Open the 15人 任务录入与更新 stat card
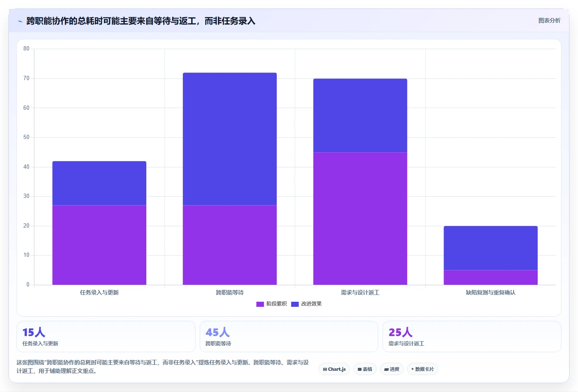The height and width of the screenshot is (392, 578). click(106, 336)
